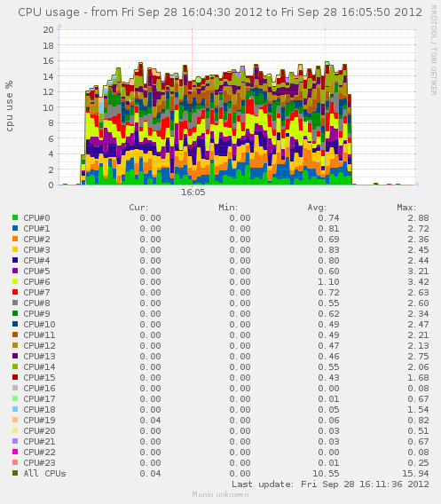The width and height of the screenshot is (441, 504).
Task: Click the Max: column header
Action: [x=406, y=208]
